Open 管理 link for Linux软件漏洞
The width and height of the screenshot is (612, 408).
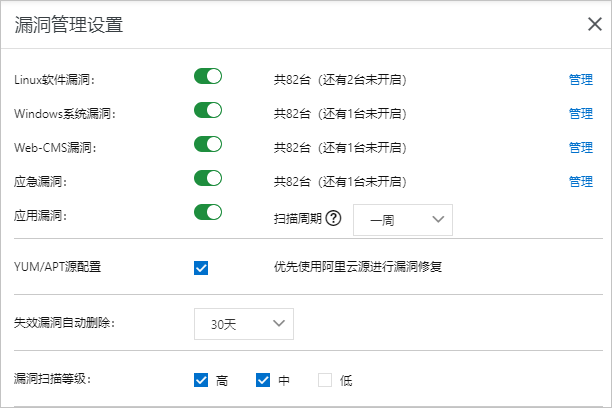[x=581, y=80]
